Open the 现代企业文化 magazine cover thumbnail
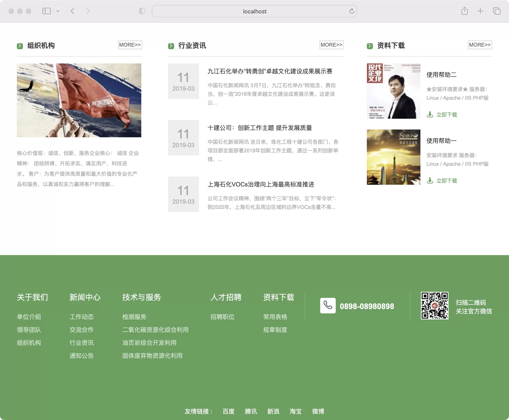This screenshot has height=420, width=509. tap(393, 91)
